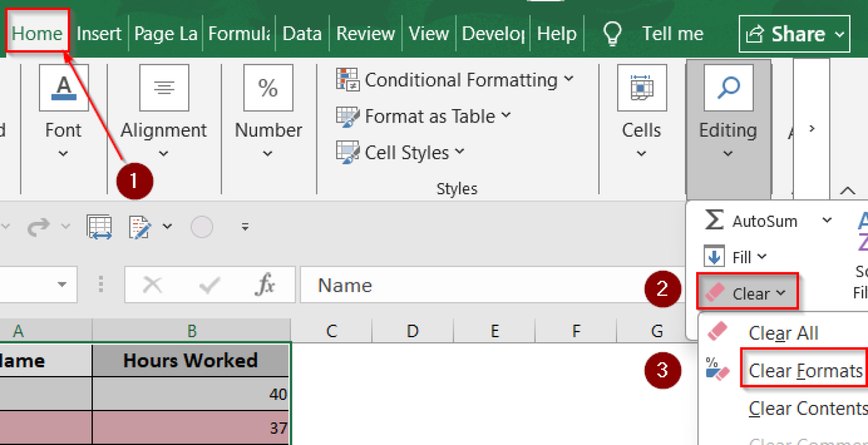
Task: Click the Conditional Formatting icon
Action: tap(349, 80)
